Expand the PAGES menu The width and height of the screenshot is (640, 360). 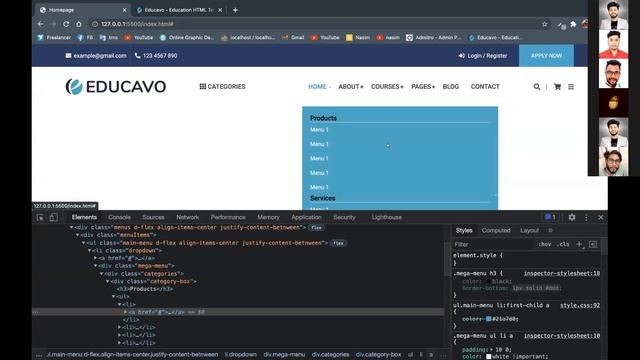coord(423,87)
